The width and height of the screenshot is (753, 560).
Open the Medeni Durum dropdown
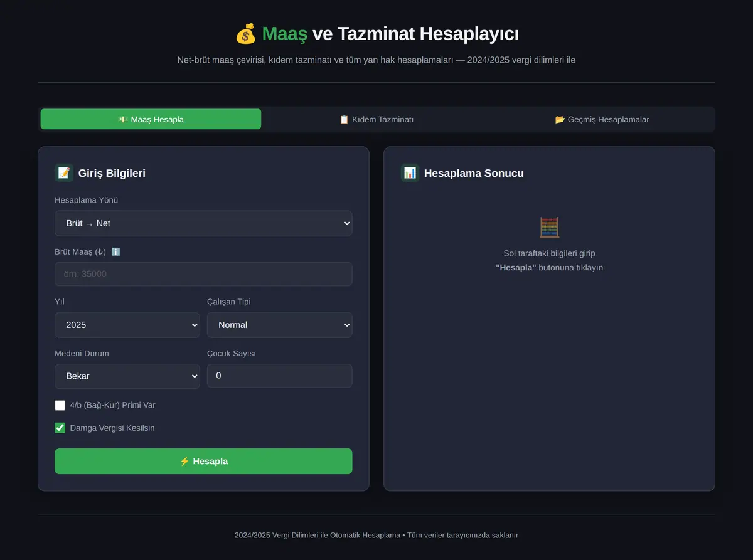click(127, 376)
